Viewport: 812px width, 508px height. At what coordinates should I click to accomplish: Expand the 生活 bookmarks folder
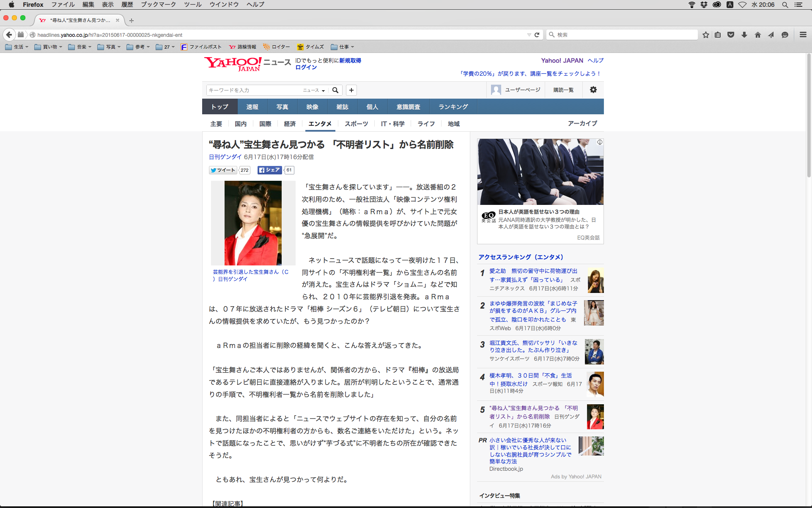17,47
